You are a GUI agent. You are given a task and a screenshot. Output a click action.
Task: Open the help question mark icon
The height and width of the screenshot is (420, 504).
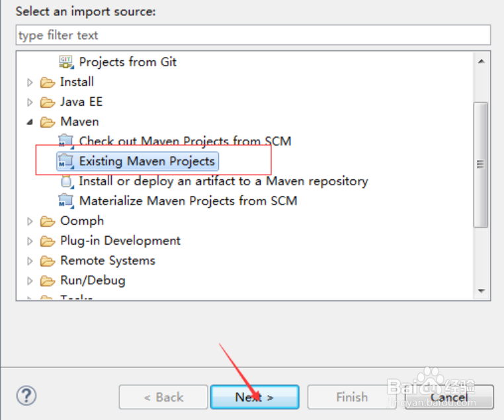[26, 396]
